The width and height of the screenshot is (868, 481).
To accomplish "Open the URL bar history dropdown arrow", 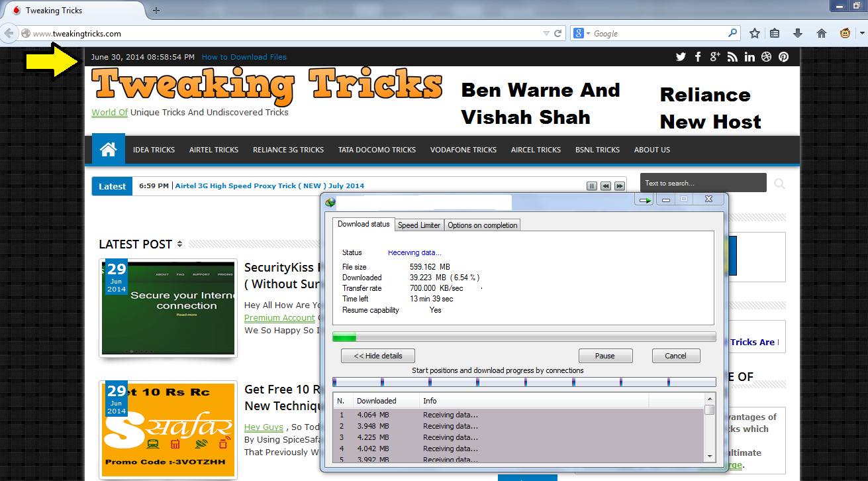I will click(546, 33).
